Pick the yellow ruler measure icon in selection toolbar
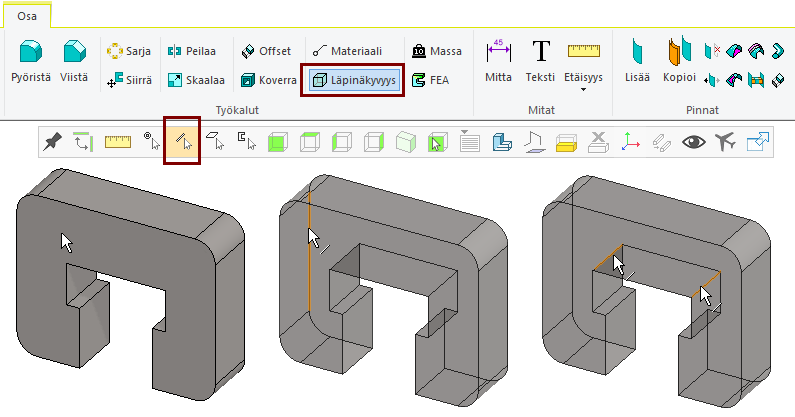 coord(118,142)
